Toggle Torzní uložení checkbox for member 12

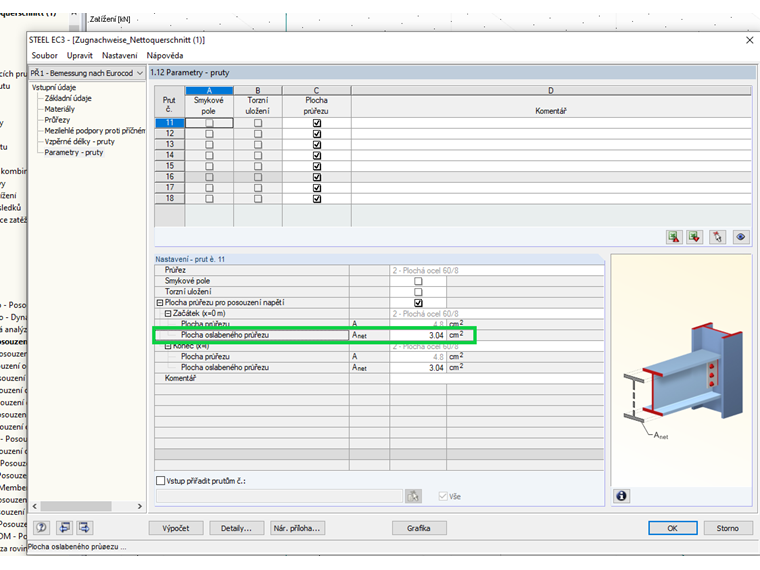click(x=258, y=134)
